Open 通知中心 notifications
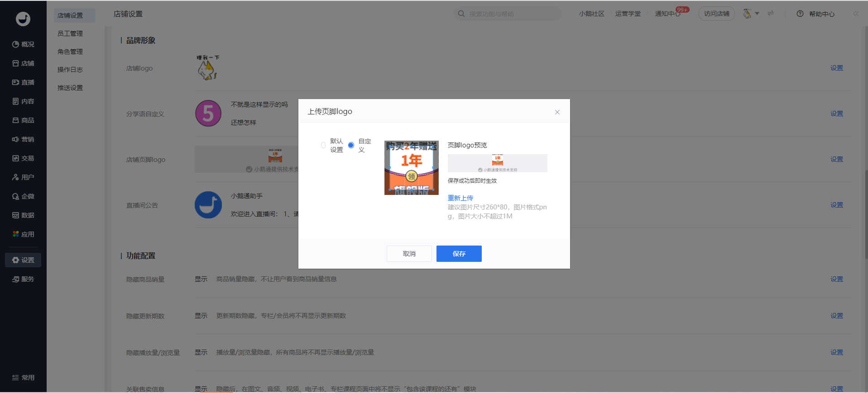Image resolution: width=868 pixels, height=393 pixels. coord(668,14)
